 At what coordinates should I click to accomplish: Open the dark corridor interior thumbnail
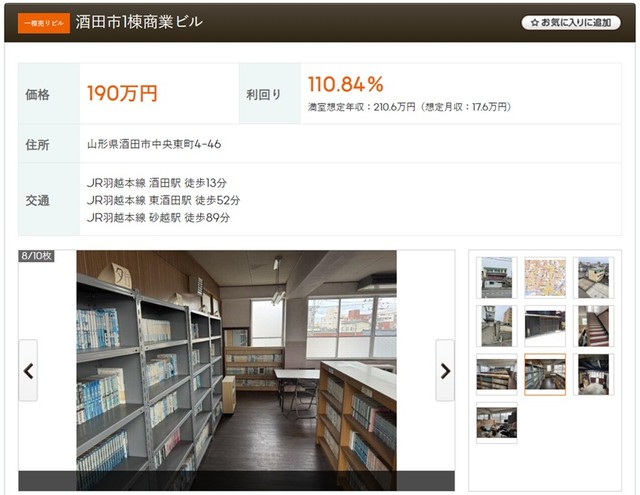click(593, 375)
